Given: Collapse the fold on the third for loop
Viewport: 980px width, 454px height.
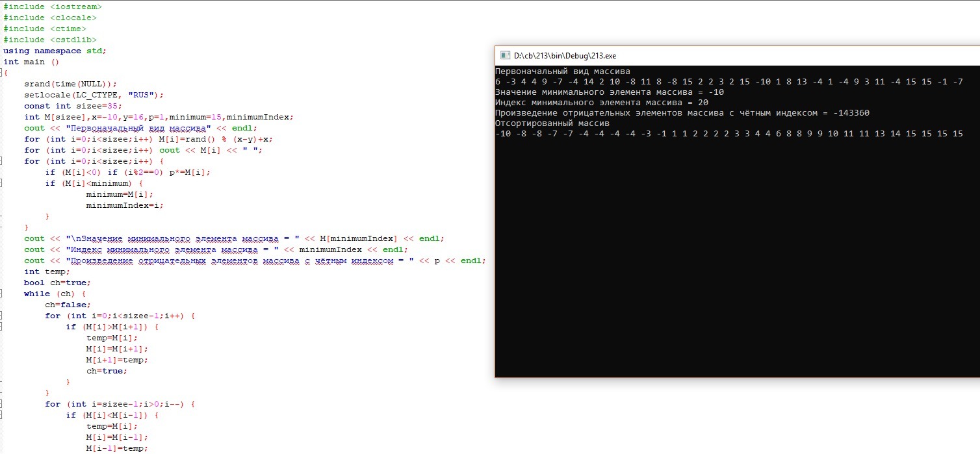Looking at the screenshot, I should point(1,161).
